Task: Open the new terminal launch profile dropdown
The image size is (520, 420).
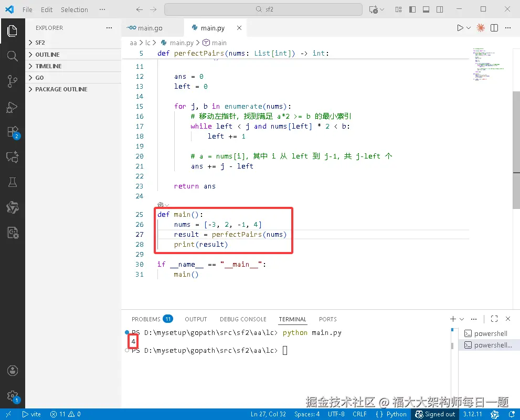Action: pyautogui.click(x=462, y=319)
